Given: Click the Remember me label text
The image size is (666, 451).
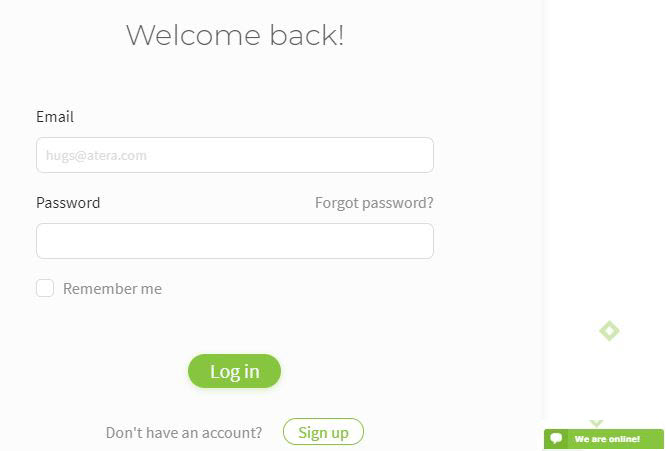Looking at the screenshot, I should point(113,289).
